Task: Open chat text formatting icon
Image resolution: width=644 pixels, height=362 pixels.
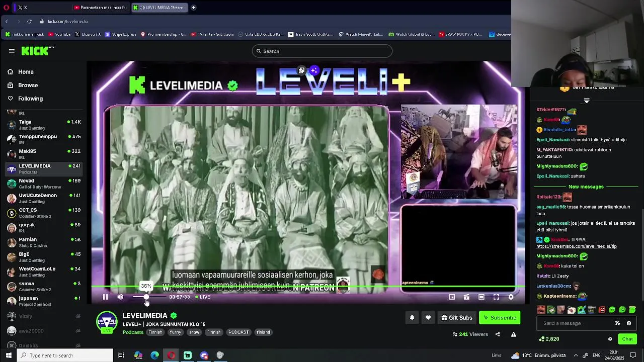Action: tap(617, 323)
